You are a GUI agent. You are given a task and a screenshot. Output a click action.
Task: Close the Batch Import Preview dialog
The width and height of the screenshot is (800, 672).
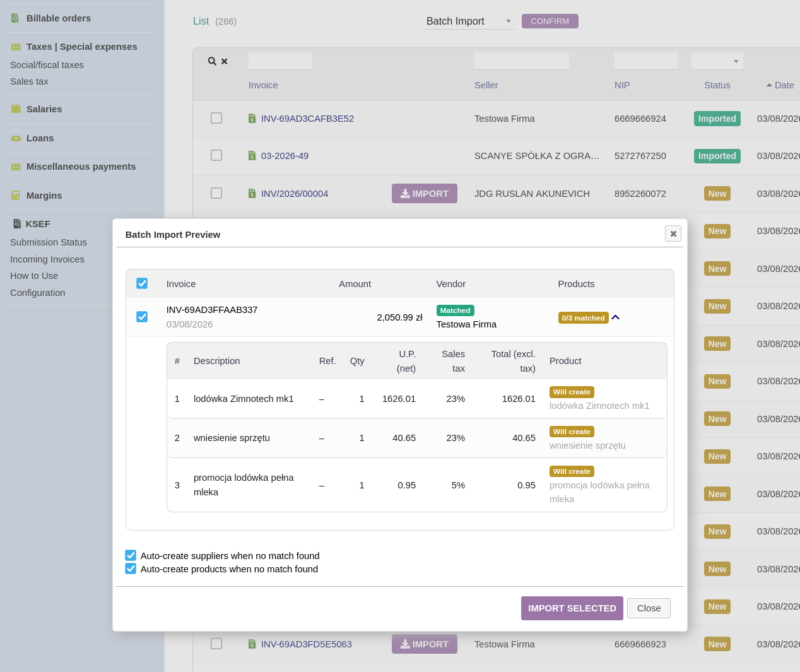(673, 233)
